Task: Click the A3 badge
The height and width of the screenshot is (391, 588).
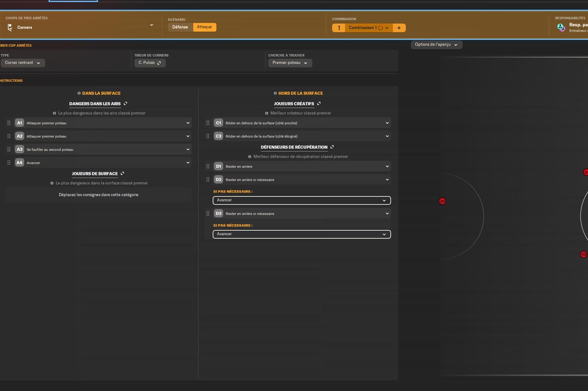Action: click(19, 149)
